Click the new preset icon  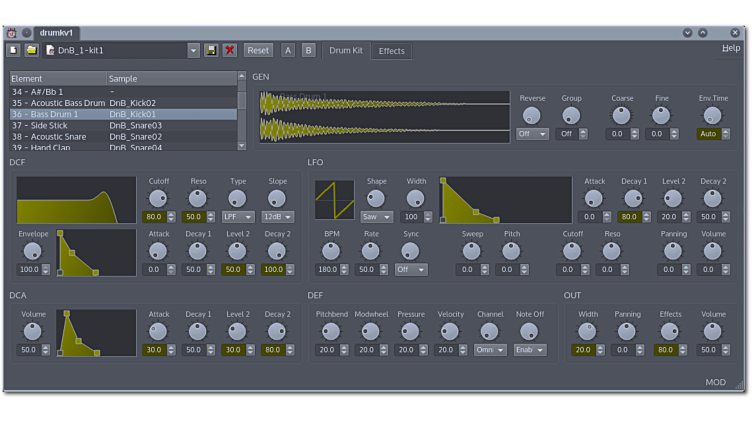pyautogui.click(x=13, y=50)
